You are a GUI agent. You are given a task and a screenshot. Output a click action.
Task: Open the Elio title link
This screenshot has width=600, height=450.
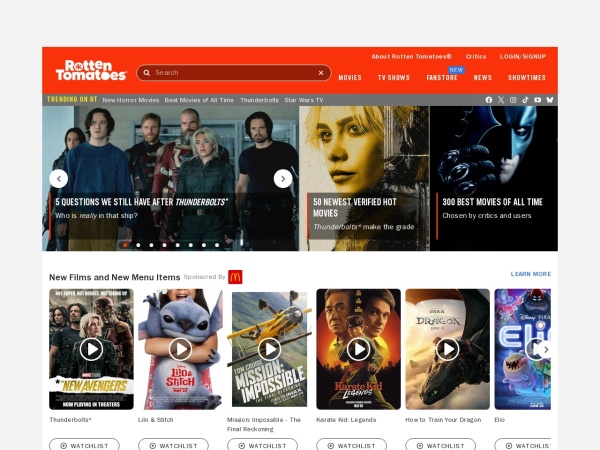tap(499, 420)
